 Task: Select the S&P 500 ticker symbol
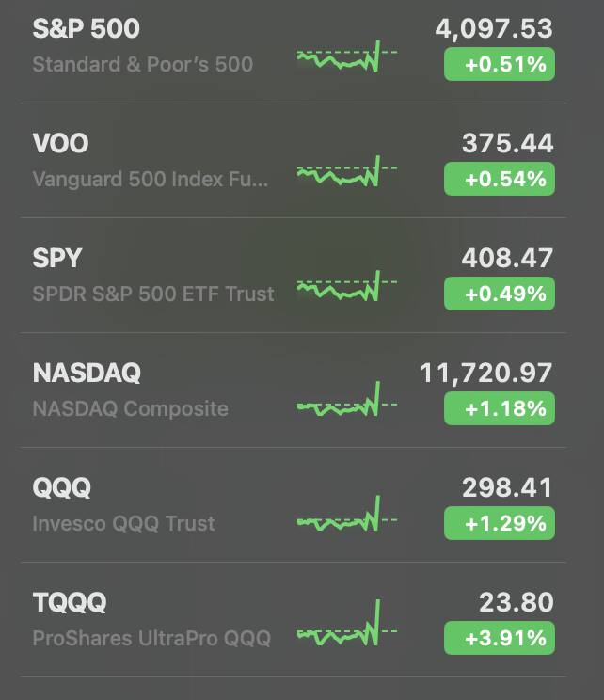pyautogui.click(x=87, y=28)
